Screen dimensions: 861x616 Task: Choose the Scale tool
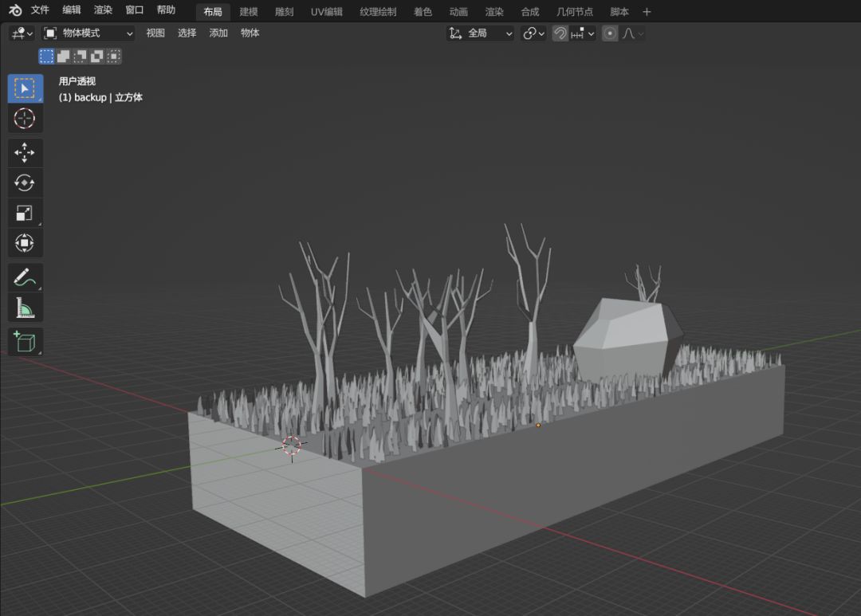[25, 213]
